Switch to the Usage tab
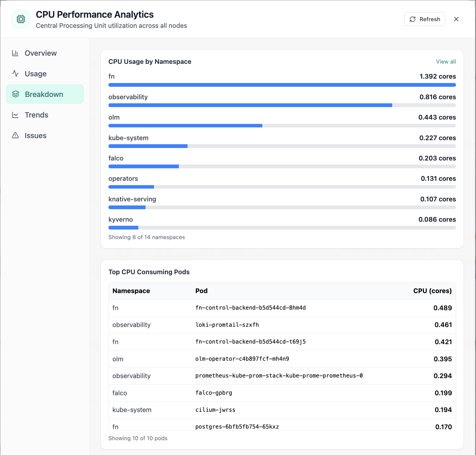 pos(45,74)
